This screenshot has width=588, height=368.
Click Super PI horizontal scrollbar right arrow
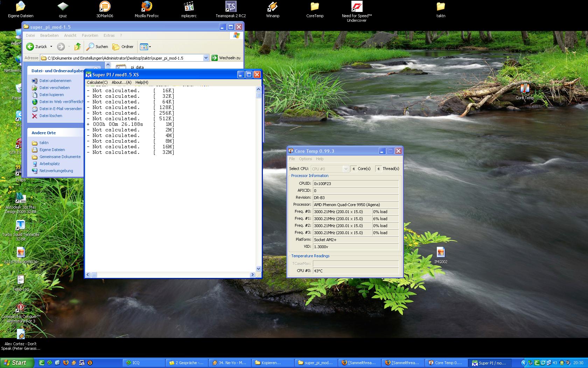[253, 275]
